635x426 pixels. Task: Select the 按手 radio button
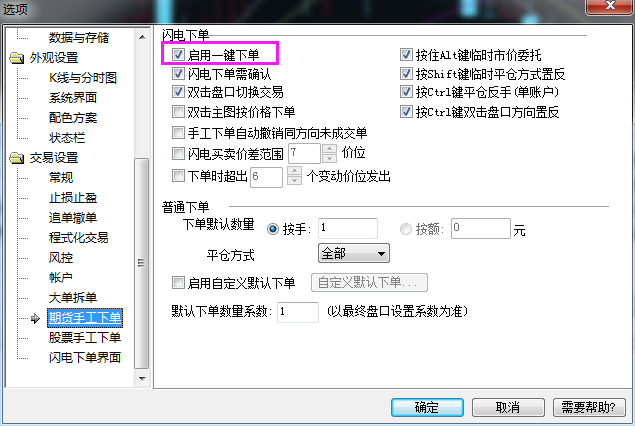click(x=273, y=229)
